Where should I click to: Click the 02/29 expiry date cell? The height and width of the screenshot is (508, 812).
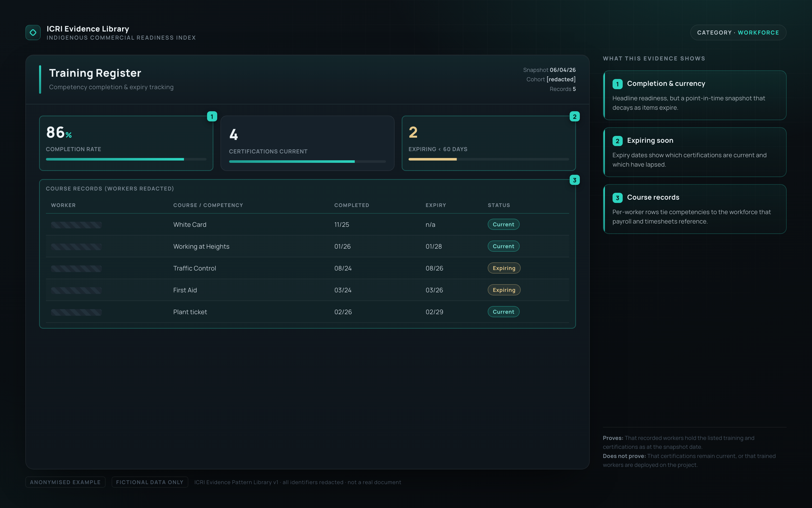[x=434, y=312]
